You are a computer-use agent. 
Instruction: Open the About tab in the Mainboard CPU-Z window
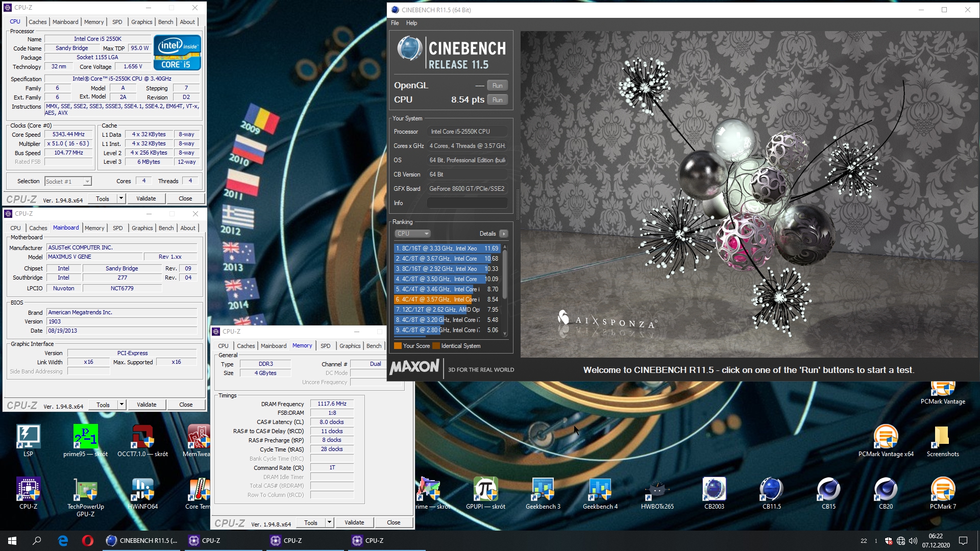coord(188,228)
